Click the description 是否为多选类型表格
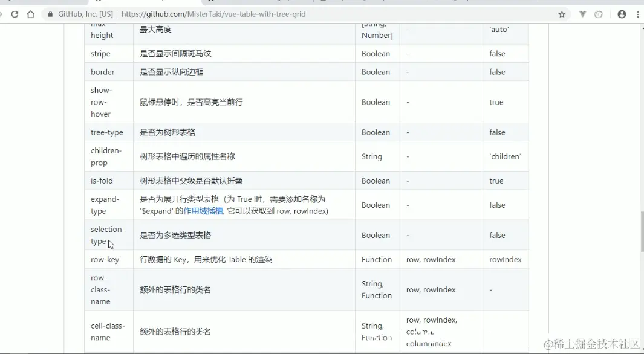Screen dimensions: 644x354 click(175, 236)
